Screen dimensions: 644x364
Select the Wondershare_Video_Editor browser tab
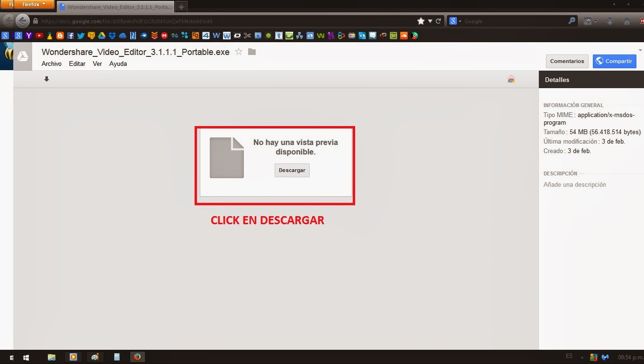pos(116,7)
